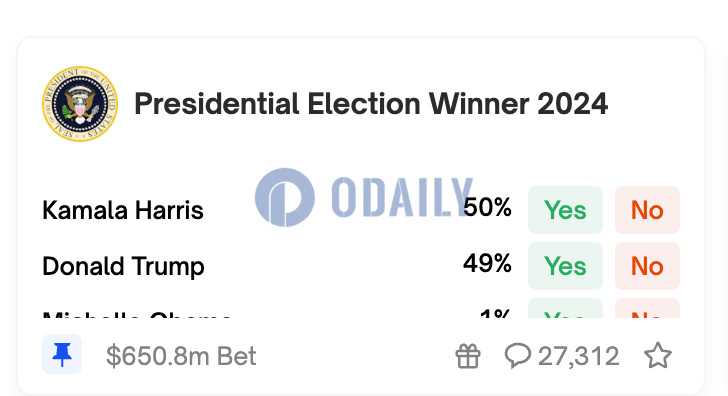Open the gift rewards icon
Viewport: 728px width, 396px height.
pos(468,356)
